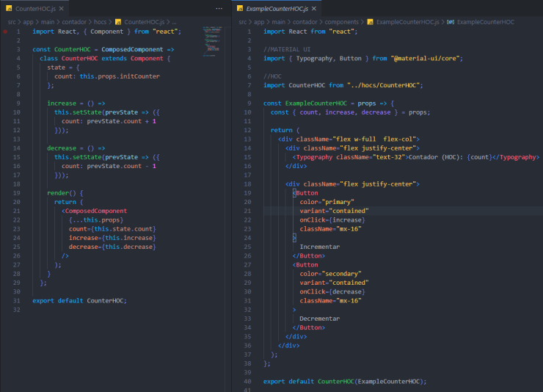The image size is (543, 392).
Task: Open the left editor's more actions menu
Action: tap(219, 8)
